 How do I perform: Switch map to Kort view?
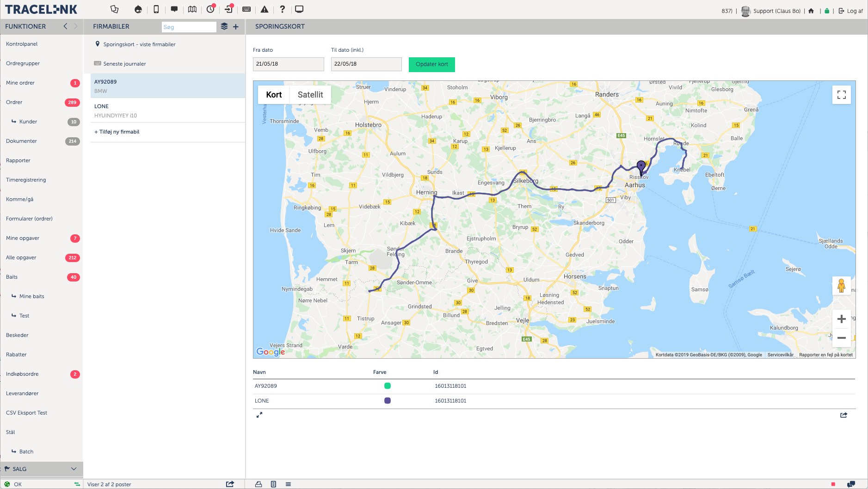pos(274,95)
